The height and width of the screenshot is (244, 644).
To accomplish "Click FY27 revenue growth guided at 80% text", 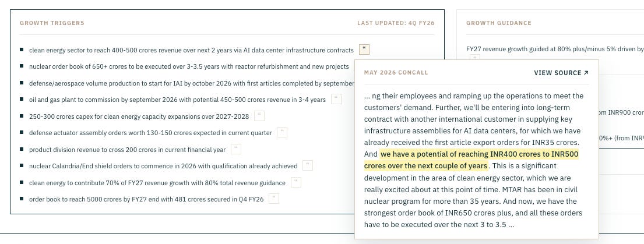I will coord(555,49).
